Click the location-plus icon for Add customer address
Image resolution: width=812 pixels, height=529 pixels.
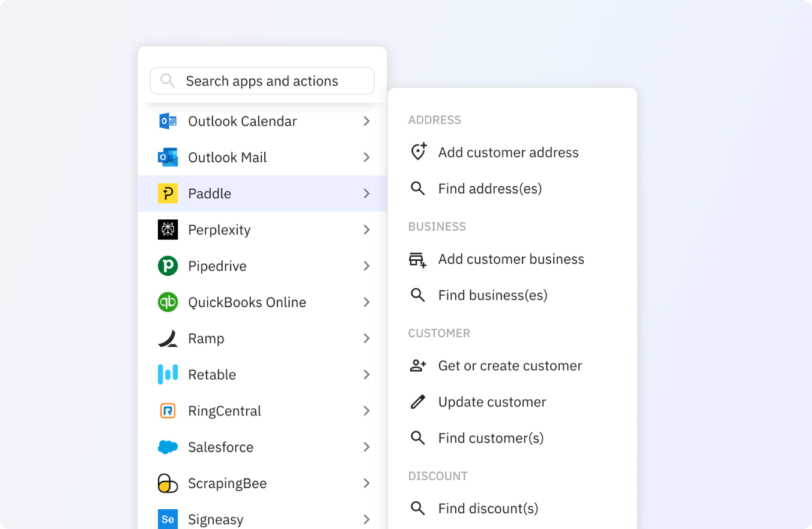(x=418, y=151)
